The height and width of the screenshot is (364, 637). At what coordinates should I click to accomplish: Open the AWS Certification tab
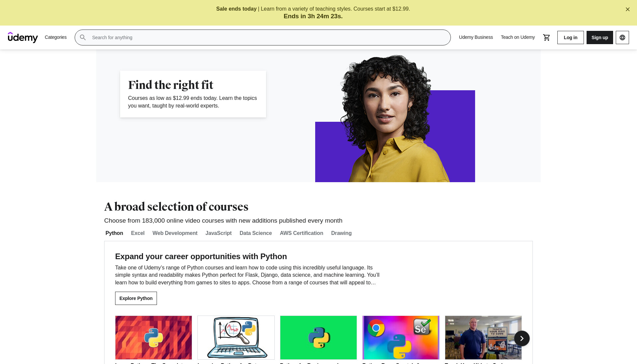(301, 233)
